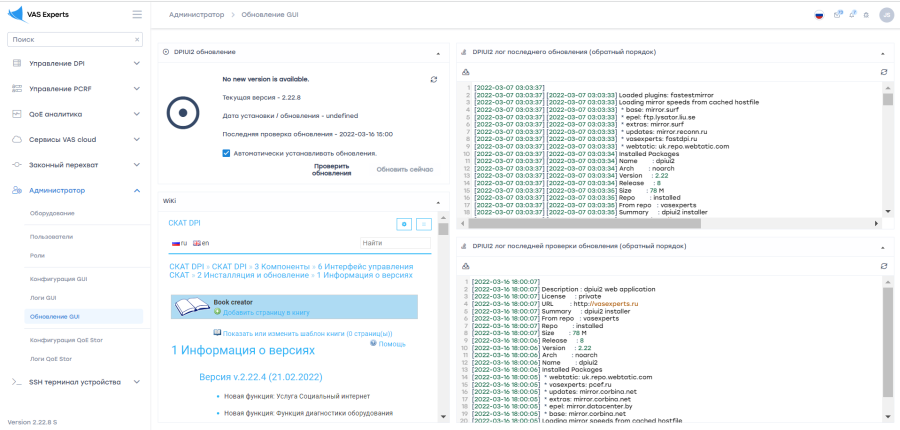The height and width of the screenshot is (430, 900).
Task: Collapse the WiKi panel
Action: click(x=439, y=202)
